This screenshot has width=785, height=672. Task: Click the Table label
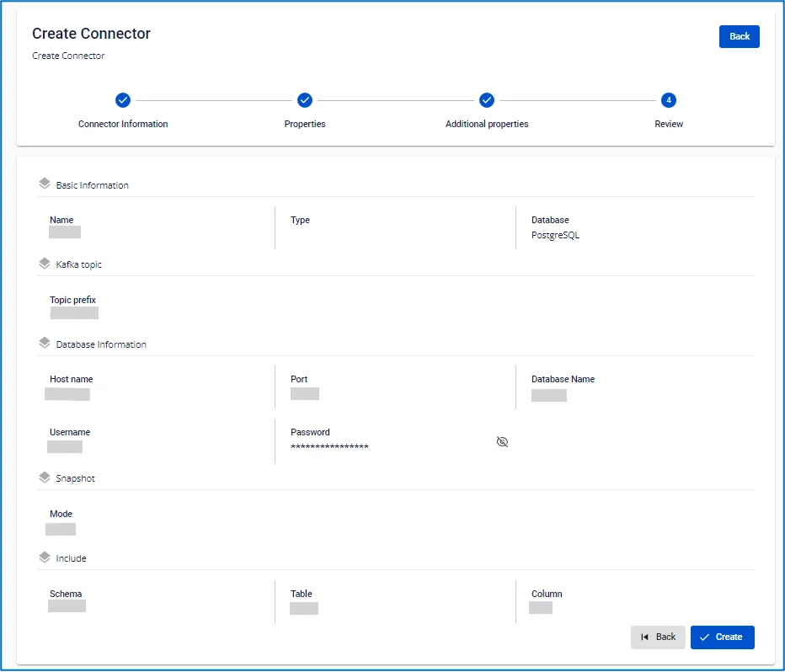pos(301,594)
